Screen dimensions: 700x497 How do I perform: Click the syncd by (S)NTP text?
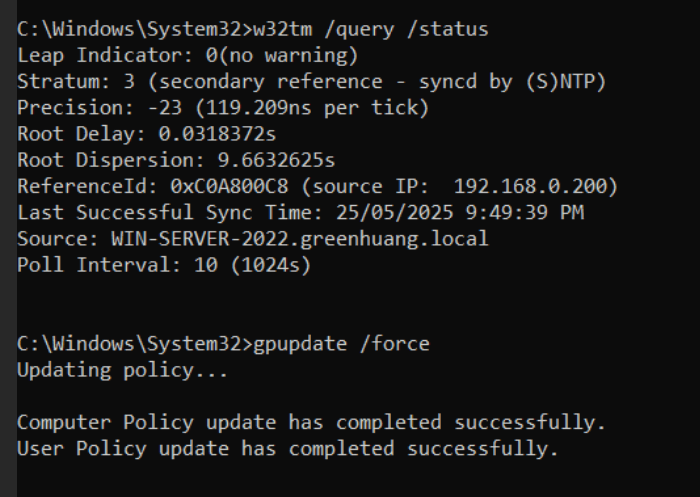coord(512,82)
